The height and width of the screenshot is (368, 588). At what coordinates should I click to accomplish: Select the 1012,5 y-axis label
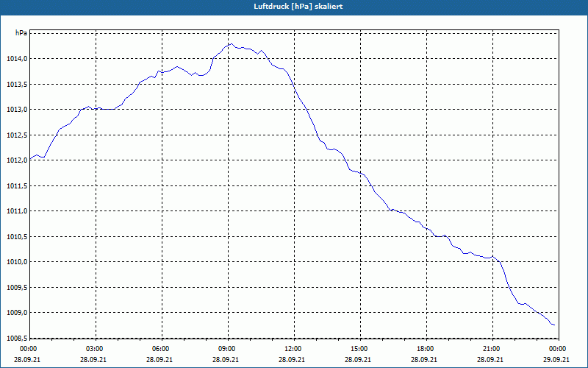click(17, 135)
